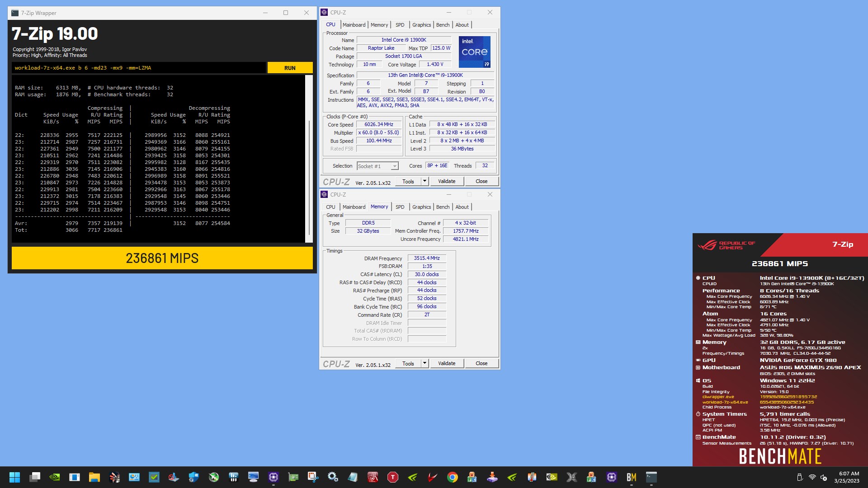Click the Code Name value 'Raptor Lake'

[x=381, y=48]
